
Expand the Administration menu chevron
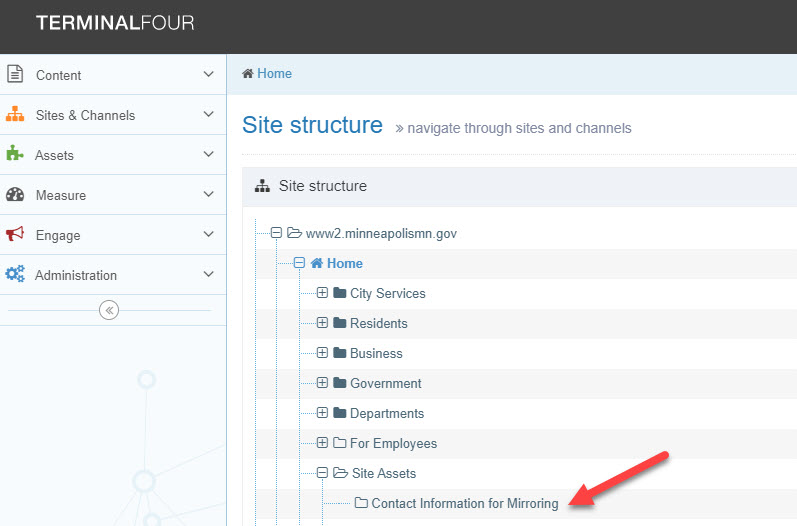(x=208, y=274)
